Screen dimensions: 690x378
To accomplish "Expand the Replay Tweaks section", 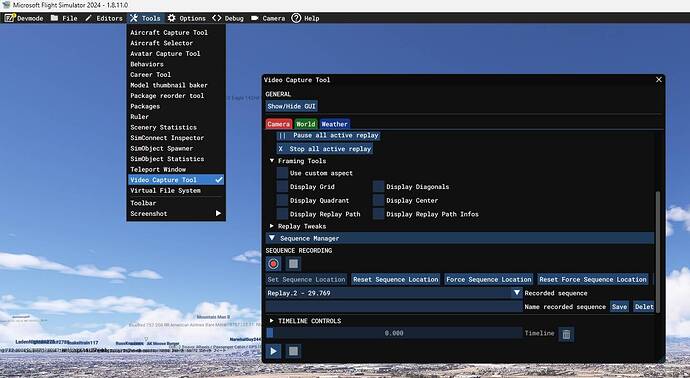I will 272,226.
